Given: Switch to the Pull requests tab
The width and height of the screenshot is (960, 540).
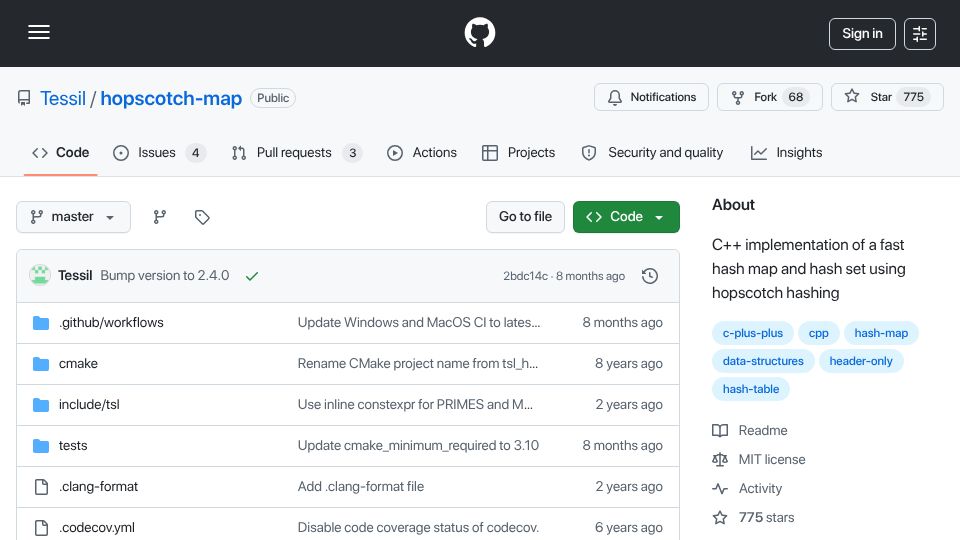Looking at the screenshot, I should pos(297,152).
